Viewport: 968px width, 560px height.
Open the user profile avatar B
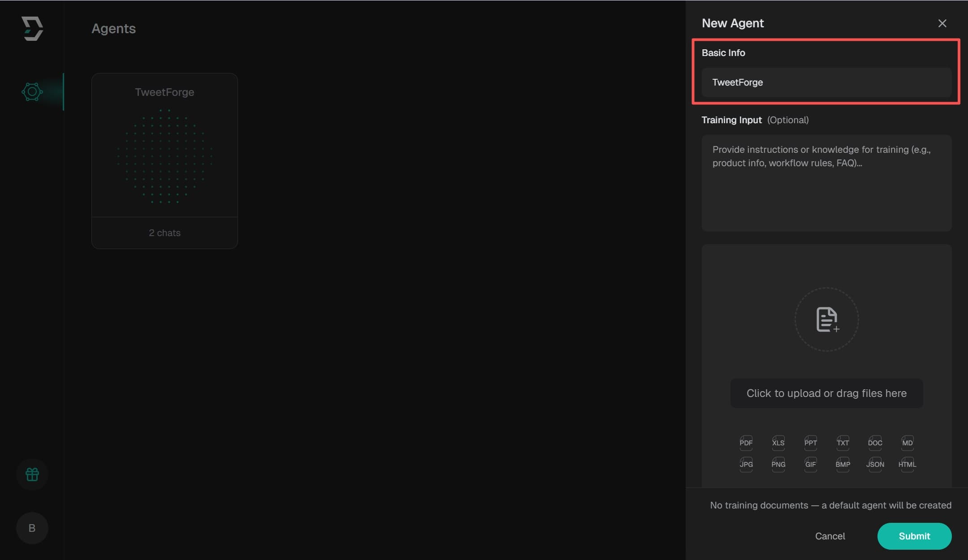32,528
